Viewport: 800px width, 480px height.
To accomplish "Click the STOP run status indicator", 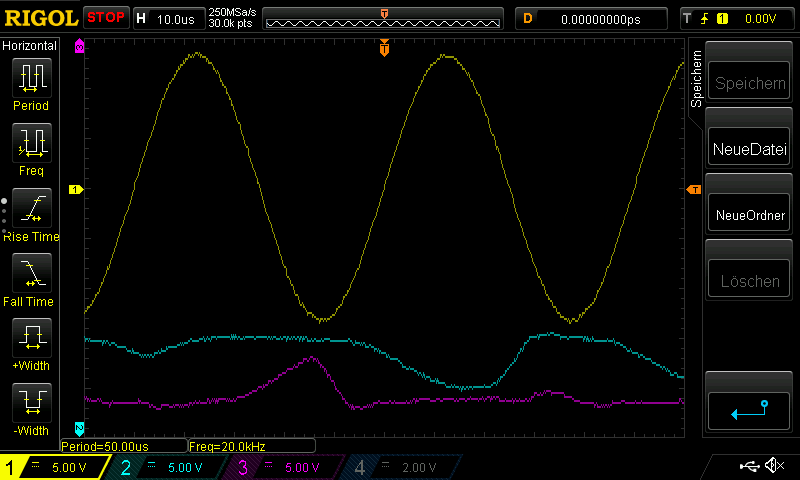I will (x=106, y=17).
